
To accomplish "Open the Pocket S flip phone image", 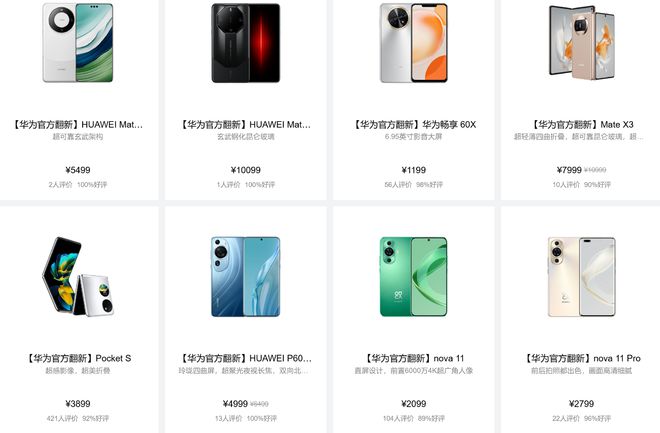I will (78, 276).
